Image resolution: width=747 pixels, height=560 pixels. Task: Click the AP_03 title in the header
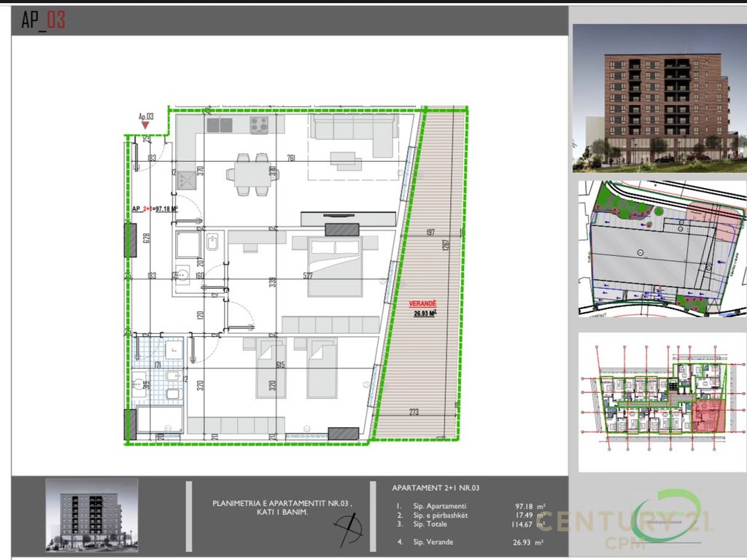(43, 20)
